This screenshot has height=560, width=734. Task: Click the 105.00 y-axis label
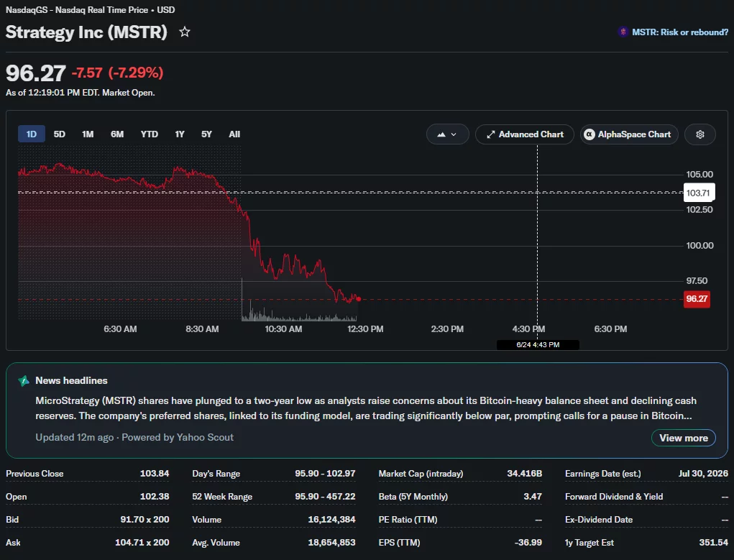[699, 174]
